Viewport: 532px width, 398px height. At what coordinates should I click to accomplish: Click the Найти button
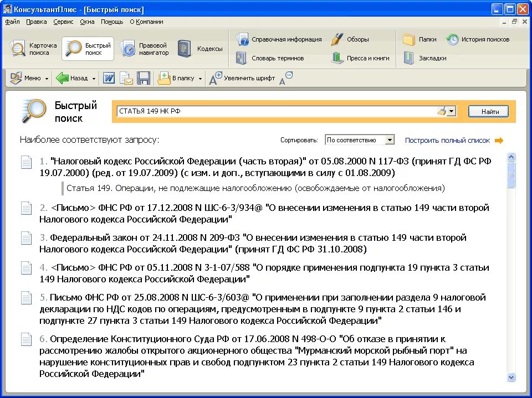tap(488, 111)
